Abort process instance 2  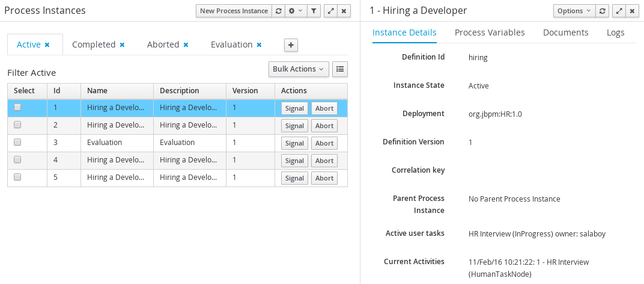tap(324, 126)
